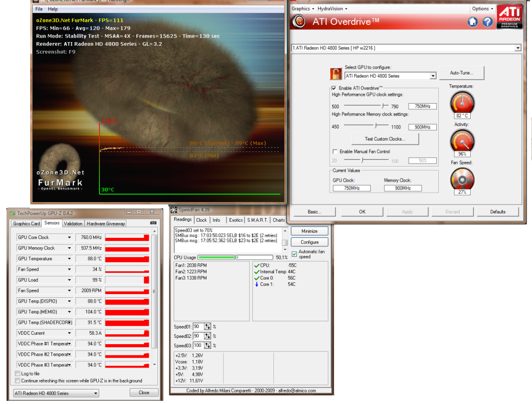Open Select GPU to configure dropdown
The height and width of the screenshot is (404, 532).
tap(433, 76)
